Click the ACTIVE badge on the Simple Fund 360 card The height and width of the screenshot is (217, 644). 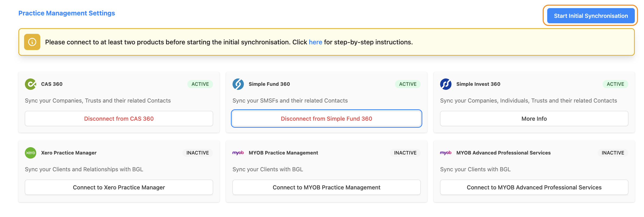(x=408, y=84)
